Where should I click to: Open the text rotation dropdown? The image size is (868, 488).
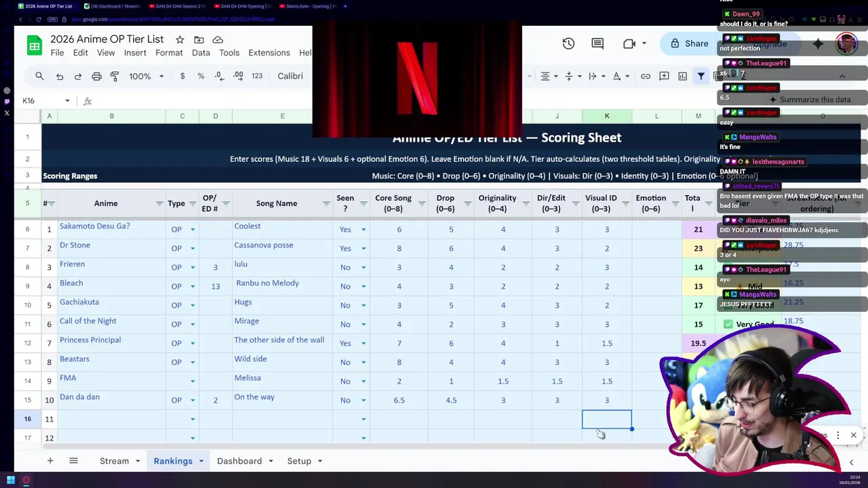click(x=620, y=76)
